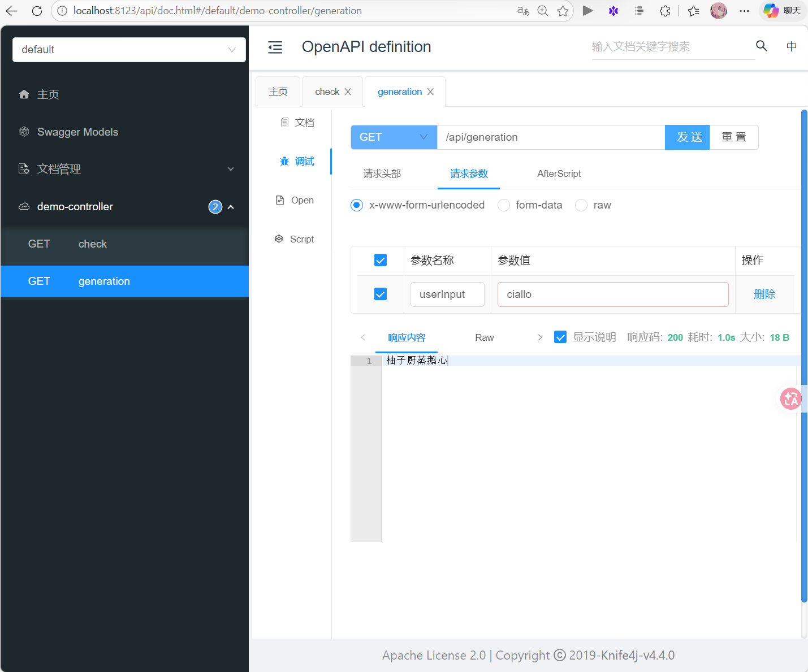Screen dimensions: 808x672
Task: Select the raw radio option
Action: (x=581, y=205)
